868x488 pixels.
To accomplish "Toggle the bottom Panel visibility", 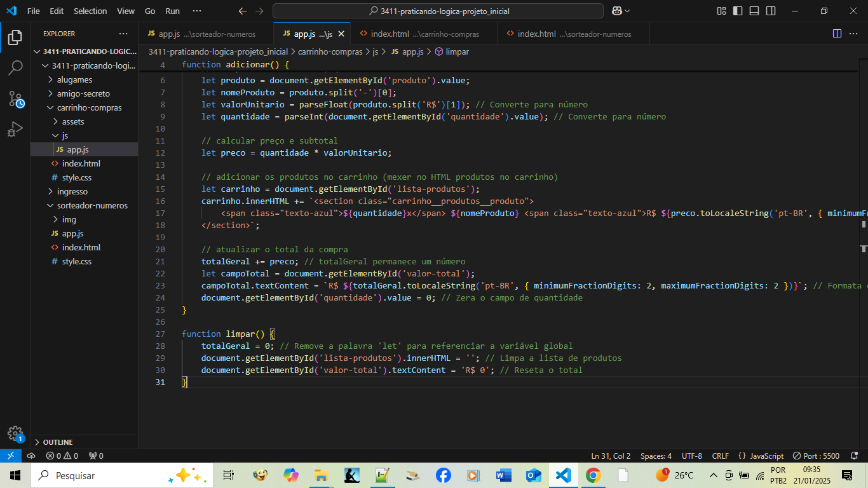I will click(x=754, y=11).
